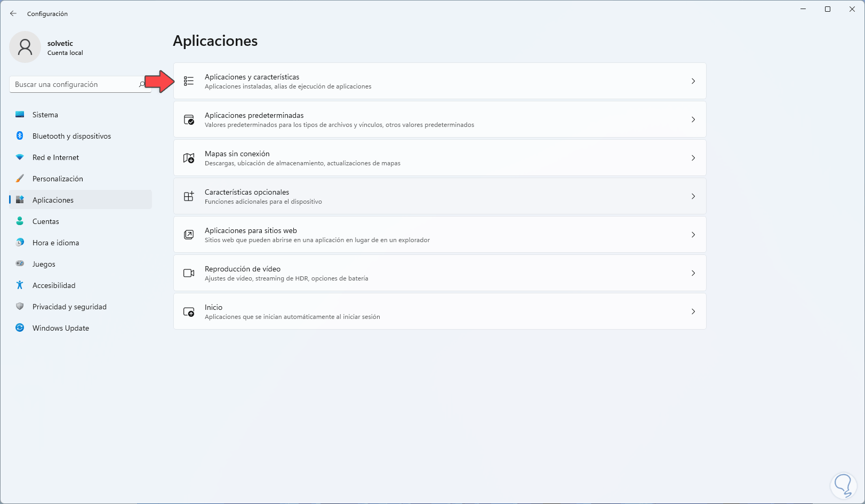Expand the Mapas sin conexión chevron

tap(693, 158)
